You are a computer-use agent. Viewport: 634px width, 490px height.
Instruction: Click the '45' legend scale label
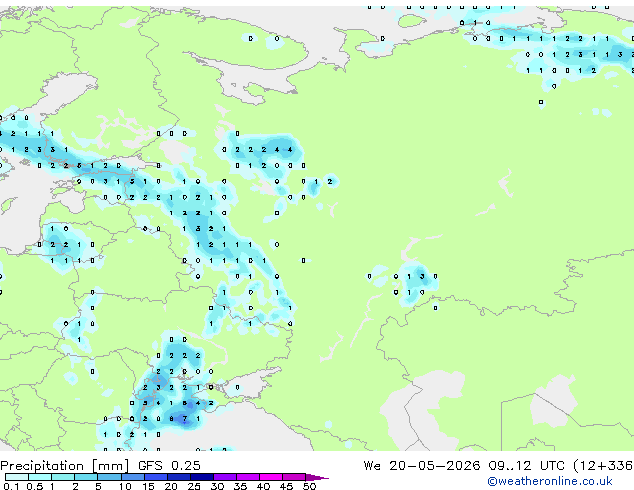(286, 486)
